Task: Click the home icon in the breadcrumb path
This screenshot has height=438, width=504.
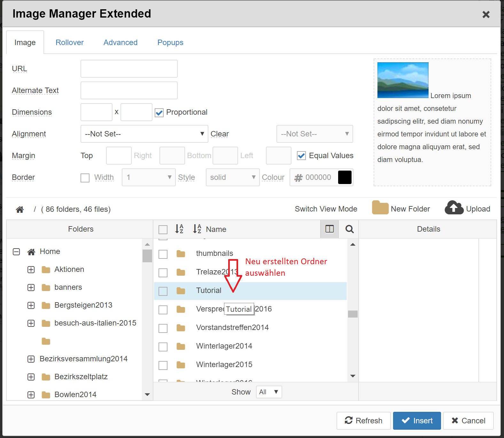Action: coord(20,209)
